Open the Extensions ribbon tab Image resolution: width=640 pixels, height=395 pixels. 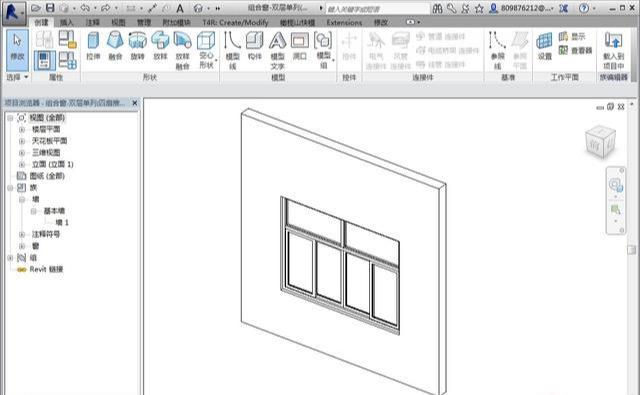coord(344,22)
